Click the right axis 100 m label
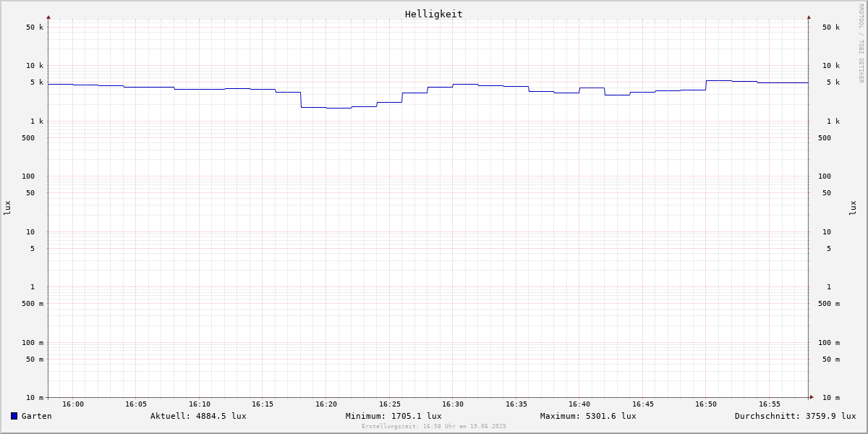 pyautogui.click(x=829, y=343)
